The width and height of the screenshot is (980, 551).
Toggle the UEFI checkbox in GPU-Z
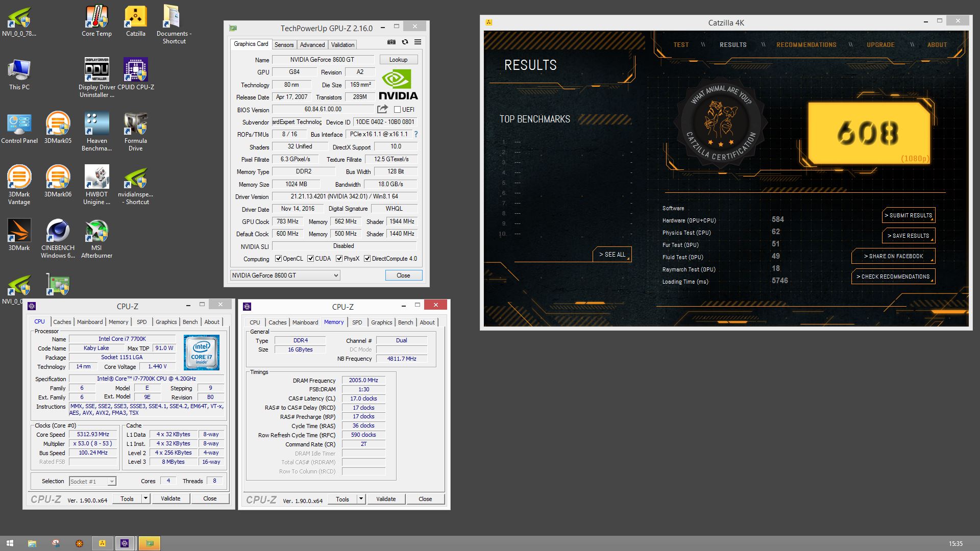click(398, 110)
